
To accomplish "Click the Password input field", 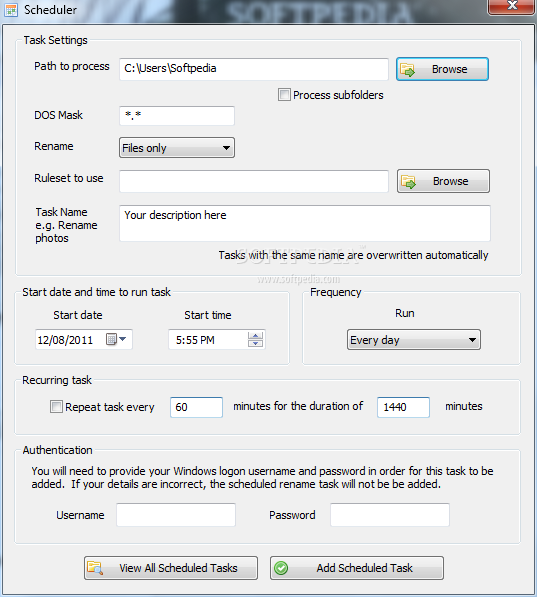I will (390, 515).
